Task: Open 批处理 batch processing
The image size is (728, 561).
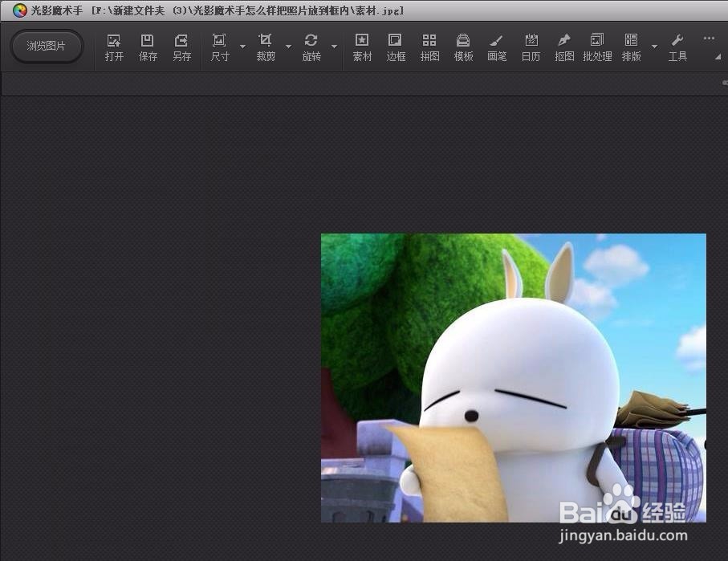Action: (597, 47)
